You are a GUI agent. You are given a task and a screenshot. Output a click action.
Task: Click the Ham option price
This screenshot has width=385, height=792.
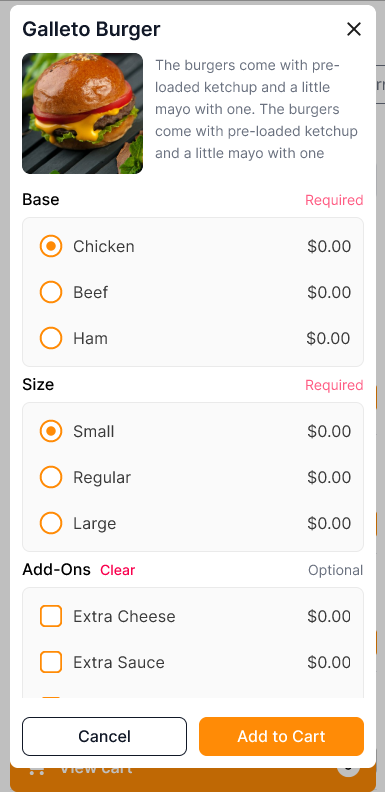tap(328, 338)
